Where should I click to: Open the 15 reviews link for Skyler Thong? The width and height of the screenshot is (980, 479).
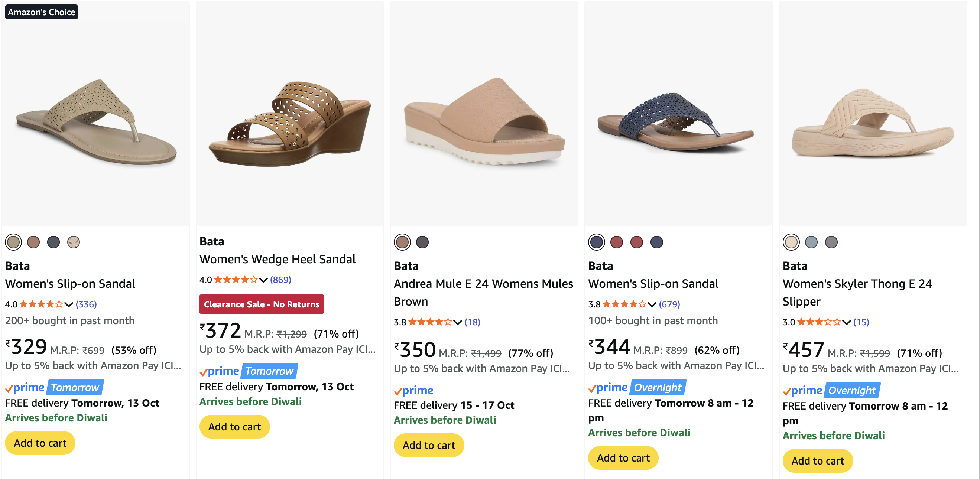(861, 322)
